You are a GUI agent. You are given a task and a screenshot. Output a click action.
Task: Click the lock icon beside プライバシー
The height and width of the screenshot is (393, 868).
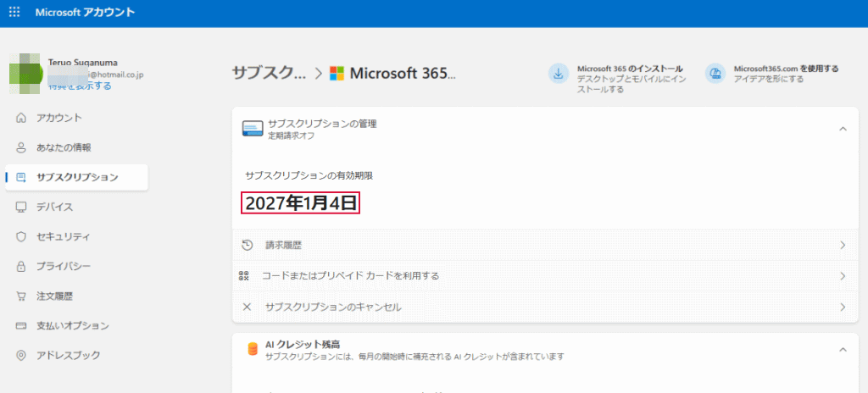pos(21,267)
